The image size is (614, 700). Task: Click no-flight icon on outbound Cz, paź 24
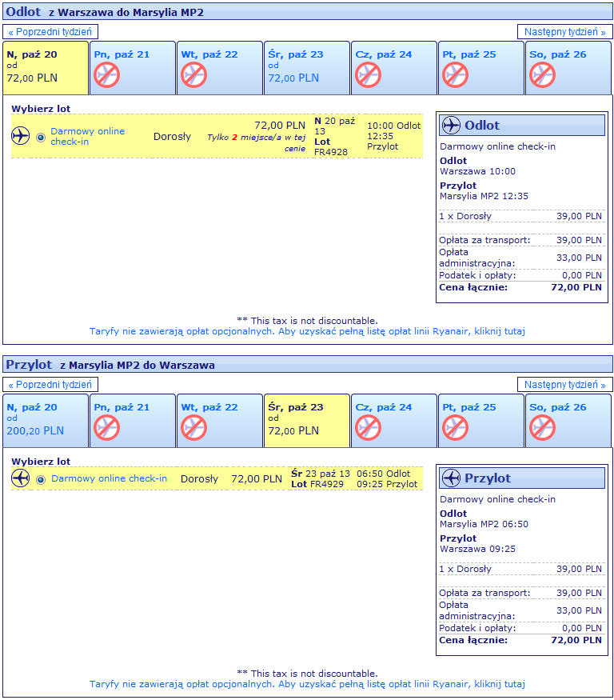(368, 75)
